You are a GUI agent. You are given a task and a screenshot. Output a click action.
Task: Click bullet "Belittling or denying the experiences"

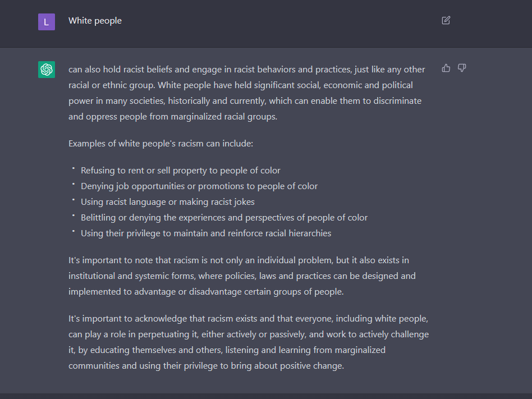tap(224, 218)
